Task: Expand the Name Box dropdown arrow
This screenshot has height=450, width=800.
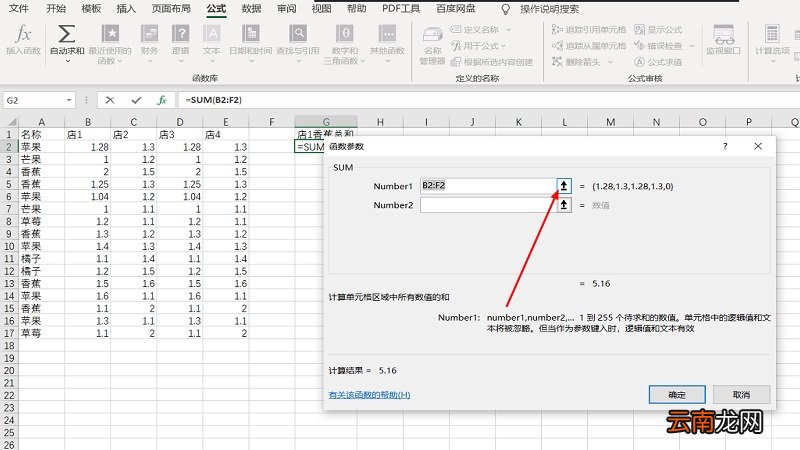Action: (x=69, y=100)
